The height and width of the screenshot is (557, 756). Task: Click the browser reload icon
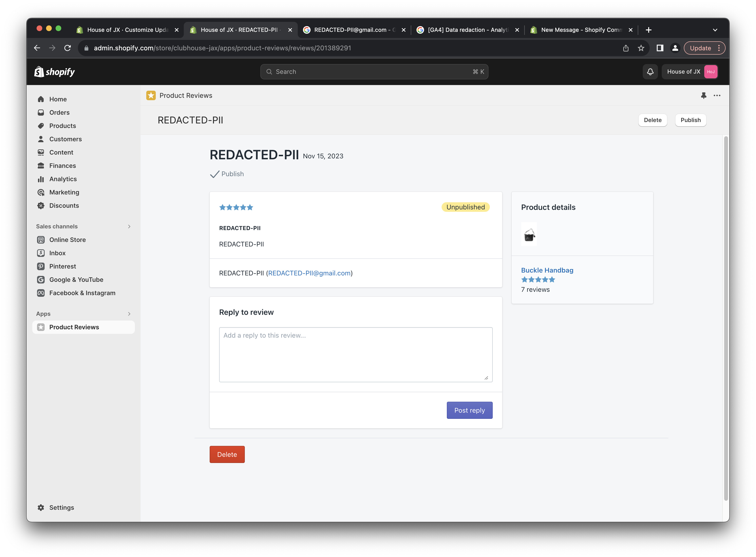(x=67, y=48)
